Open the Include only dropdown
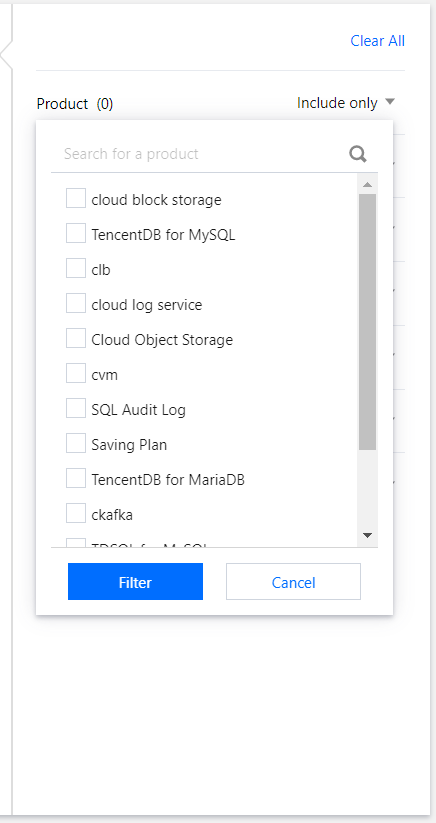The width and height of the screenshot is (436, 823). pyautogui.click(x=345, y=103)
